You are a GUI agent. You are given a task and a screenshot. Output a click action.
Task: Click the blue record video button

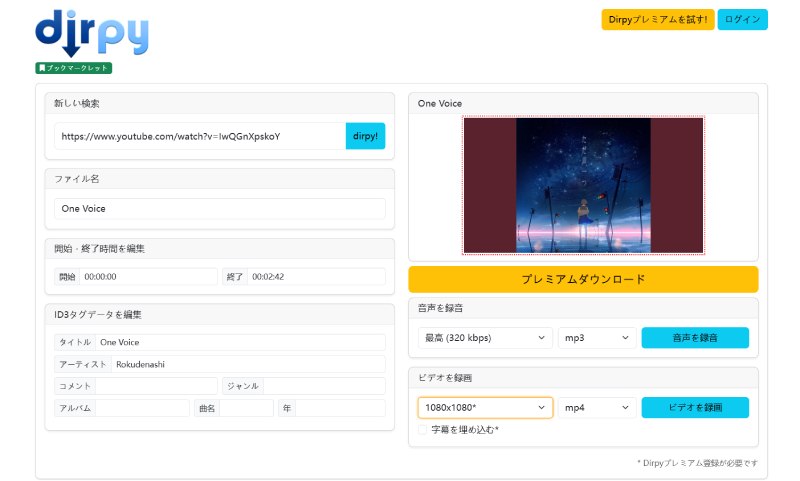tap(695, 408)
